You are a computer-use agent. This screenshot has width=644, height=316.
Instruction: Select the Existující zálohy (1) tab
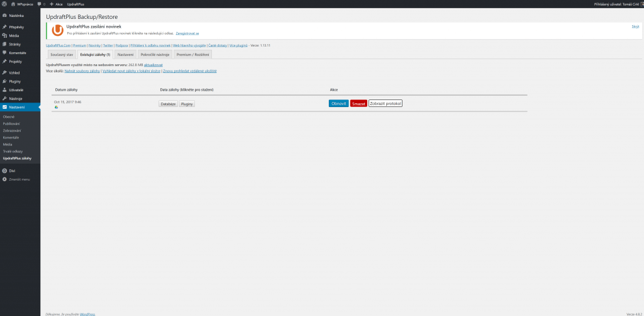tap(96, 55)
